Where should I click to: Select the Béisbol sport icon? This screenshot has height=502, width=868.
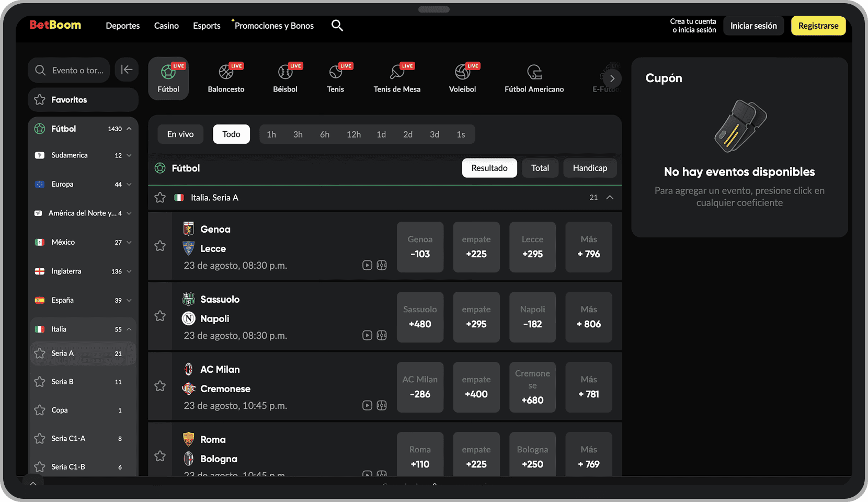(x=285, y=78)
